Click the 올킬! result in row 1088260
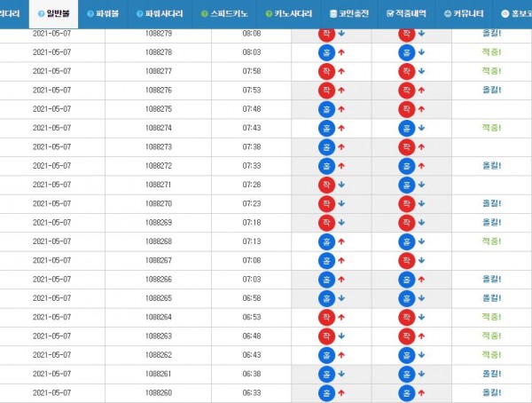The height and width of the screenshot is (403, 532). (x=491, y=392)
